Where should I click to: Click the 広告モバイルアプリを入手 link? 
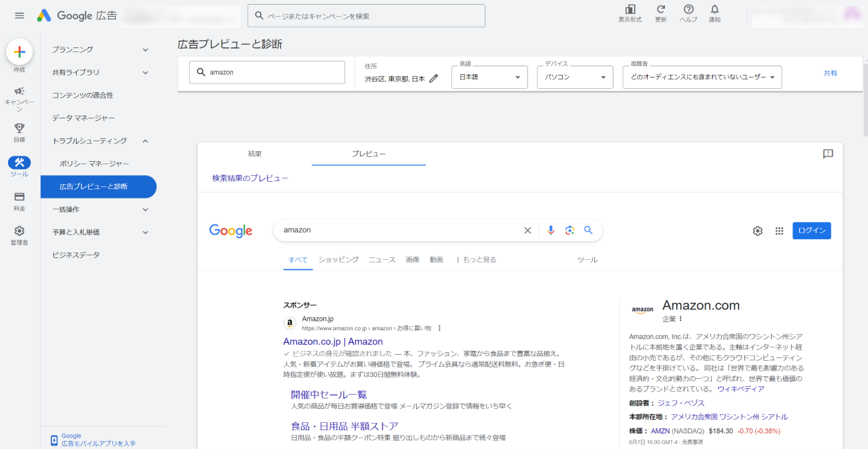coord(99,443)
